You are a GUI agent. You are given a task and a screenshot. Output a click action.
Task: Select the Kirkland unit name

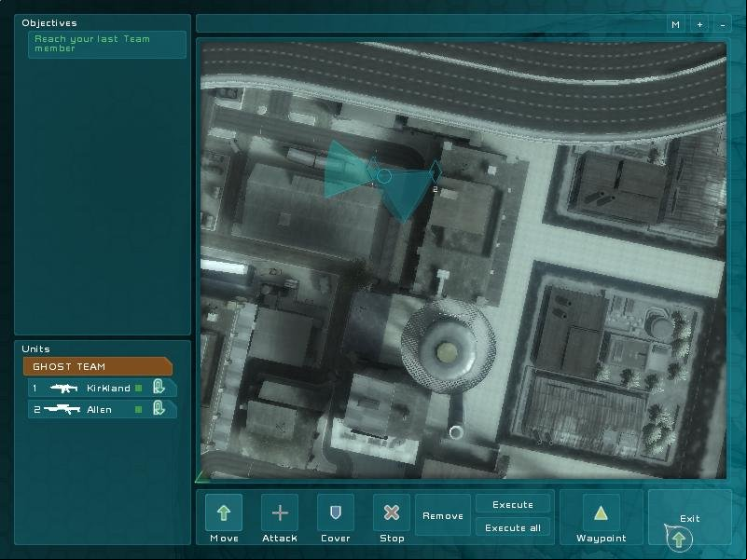108,389
